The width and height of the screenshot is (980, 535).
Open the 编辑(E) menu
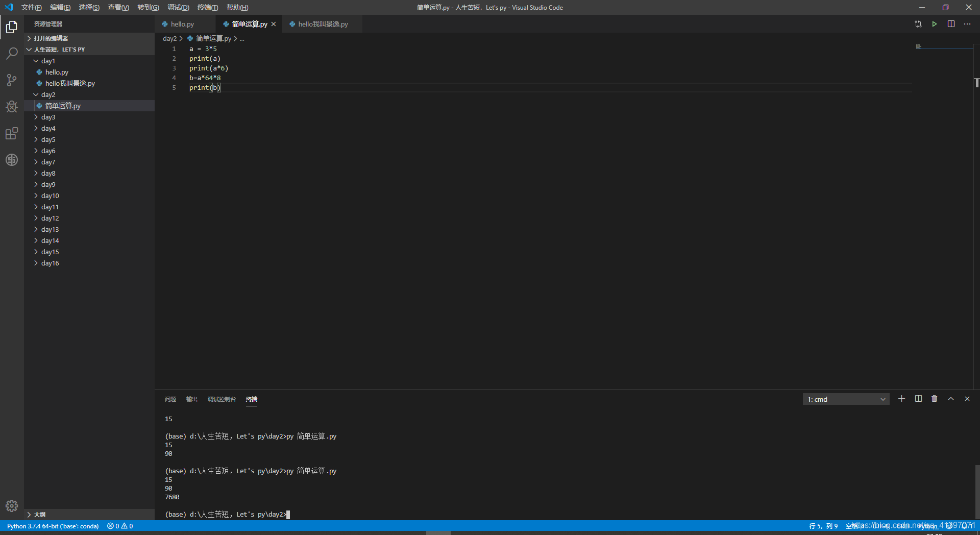tap(60, 7)
